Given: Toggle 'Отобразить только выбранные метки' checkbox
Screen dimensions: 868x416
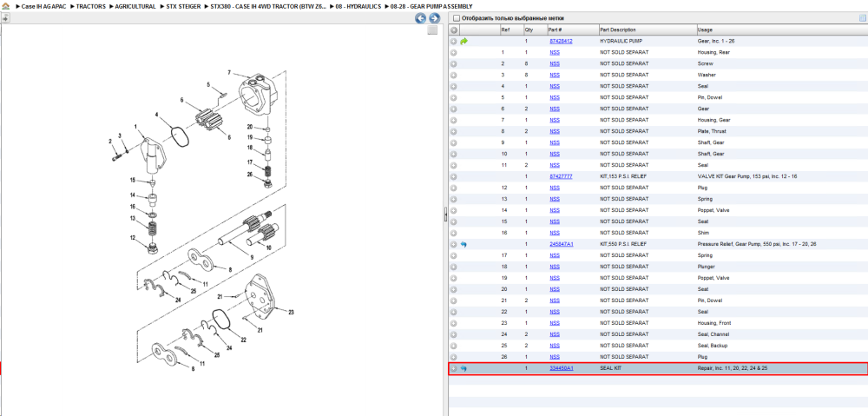Looking at the screenshot, I should tap(457, 18).
